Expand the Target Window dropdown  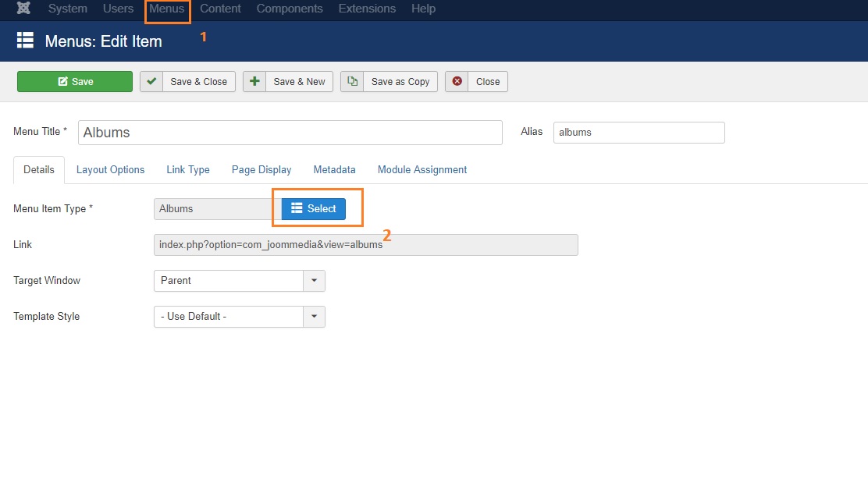(x=314, y=280)
